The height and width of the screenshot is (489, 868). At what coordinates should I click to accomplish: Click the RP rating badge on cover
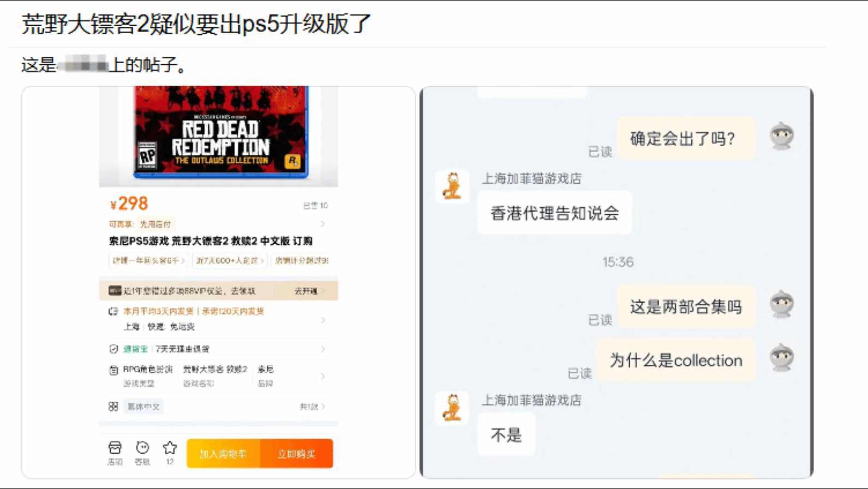coord(147,156)
